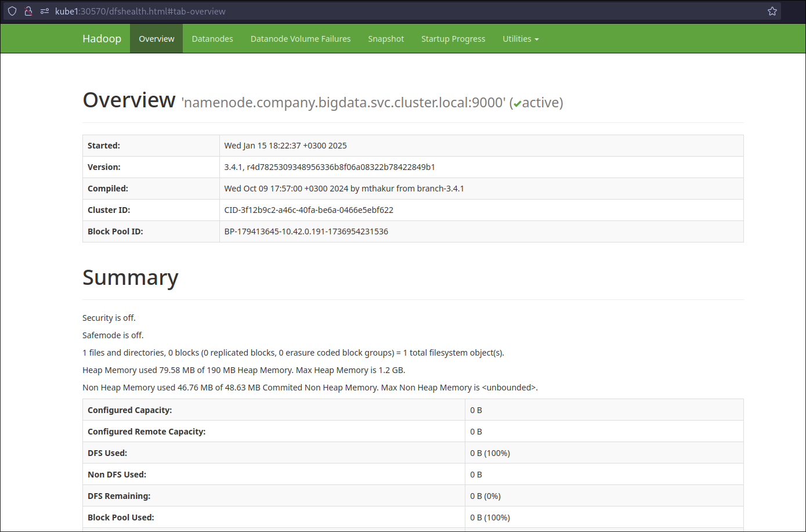Click the Non Heap Memory used line
This screenshot has height=532, width=806.
point(310,388)
